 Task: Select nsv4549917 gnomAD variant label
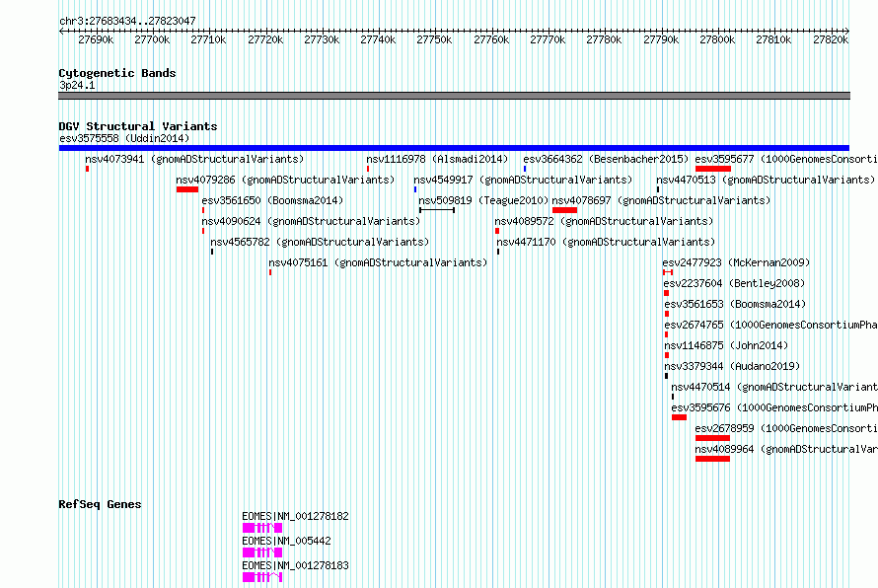point(523,180)
